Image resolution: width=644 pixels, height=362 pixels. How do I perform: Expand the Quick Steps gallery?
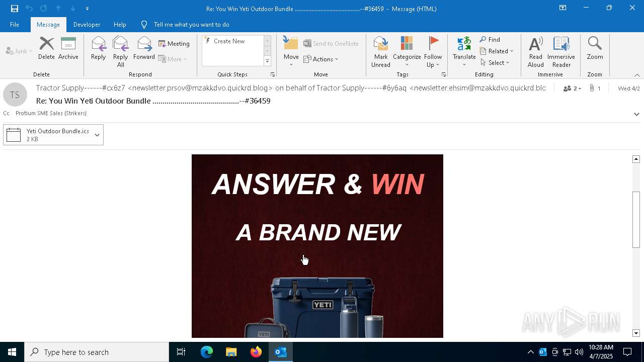267,61
